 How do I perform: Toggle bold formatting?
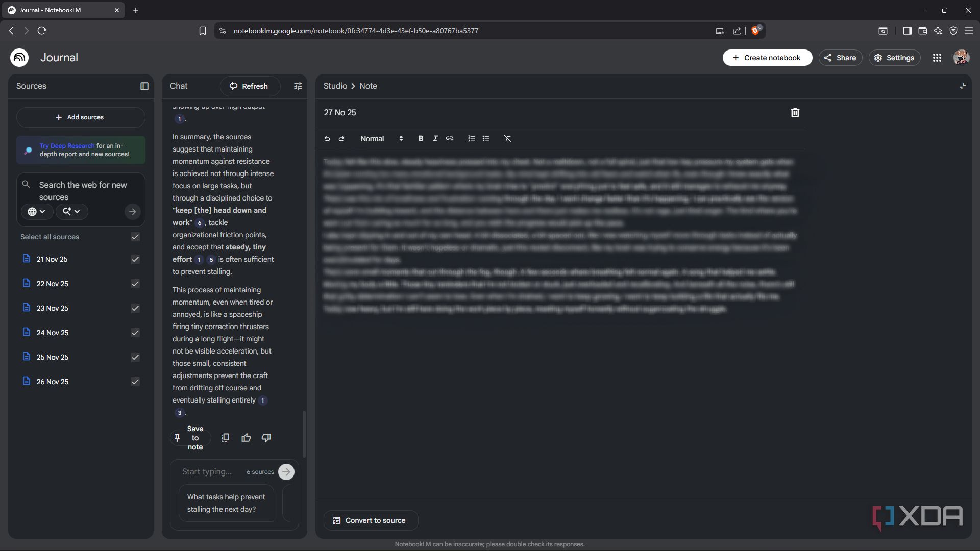tap(421, 139)
